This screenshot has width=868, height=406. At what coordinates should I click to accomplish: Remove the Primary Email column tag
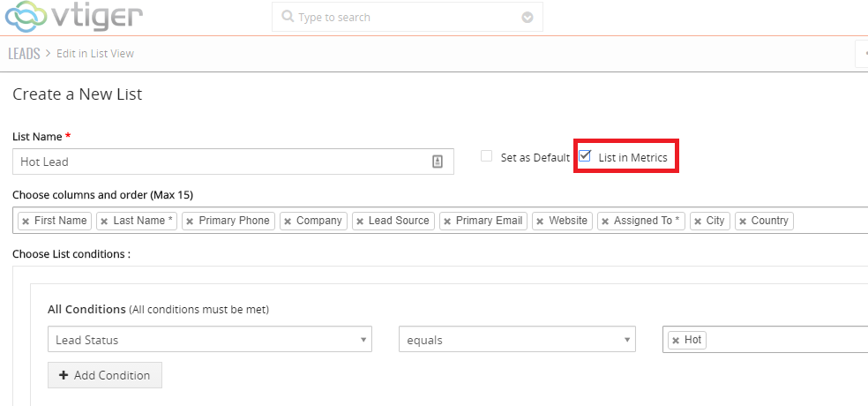coord(447,221)
